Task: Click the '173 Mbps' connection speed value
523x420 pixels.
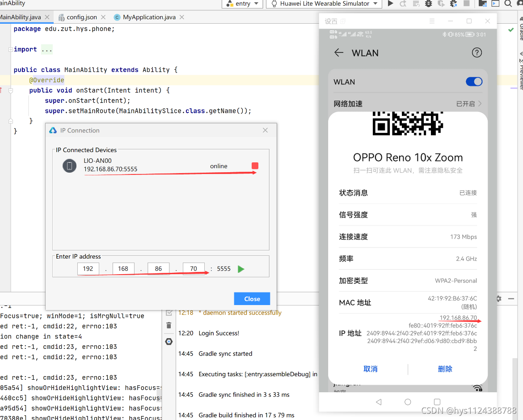Action: [x=463, y=237]
